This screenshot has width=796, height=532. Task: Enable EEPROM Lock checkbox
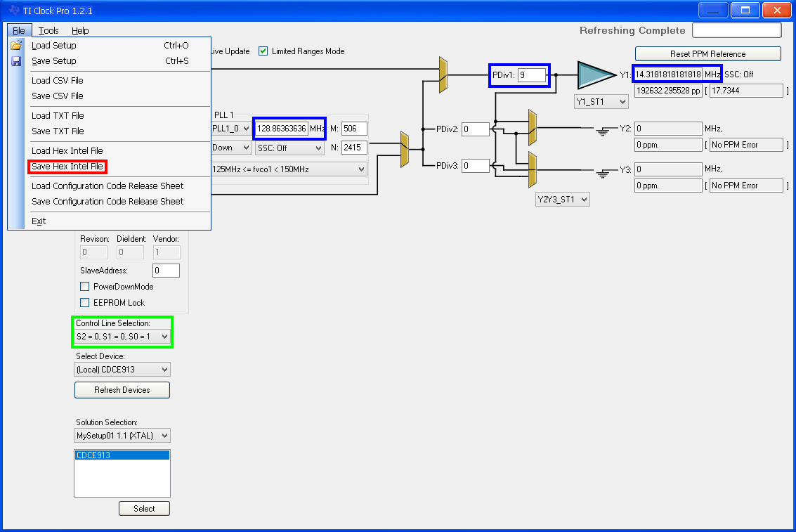pos(85,303)
